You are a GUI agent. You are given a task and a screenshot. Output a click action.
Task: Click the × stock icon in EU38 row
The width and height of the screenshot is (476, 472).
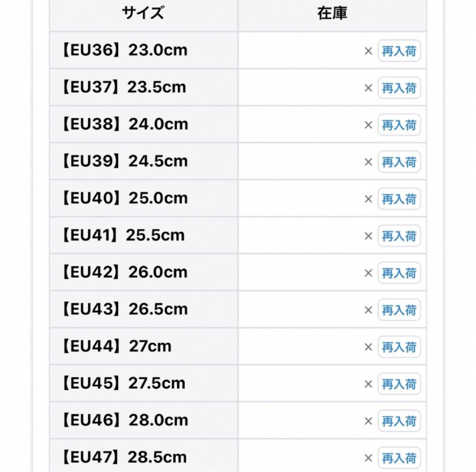[368, 125]
